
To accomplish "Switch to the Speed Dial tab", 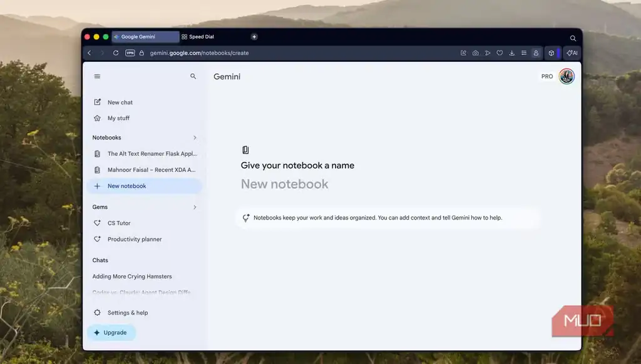I will point(213,37).
